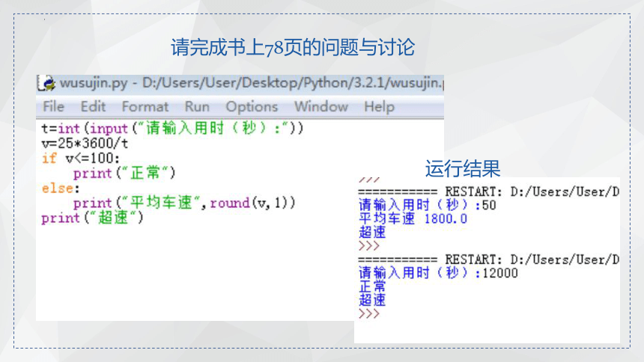Click 超速 output below 正常
The height and width of the screenshot is (362, 644).
click(x=372, y=300)
